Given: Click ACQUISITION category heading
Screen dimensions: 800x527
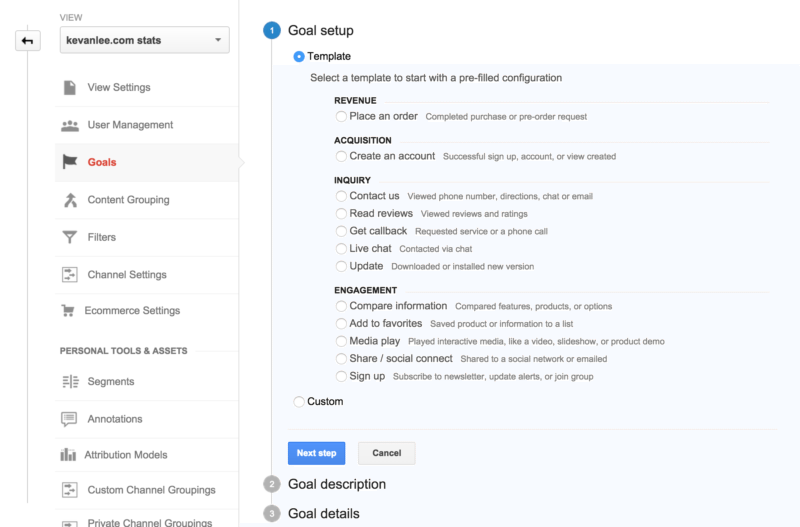Looking at the screenshot, I should [x=363, y=140].
